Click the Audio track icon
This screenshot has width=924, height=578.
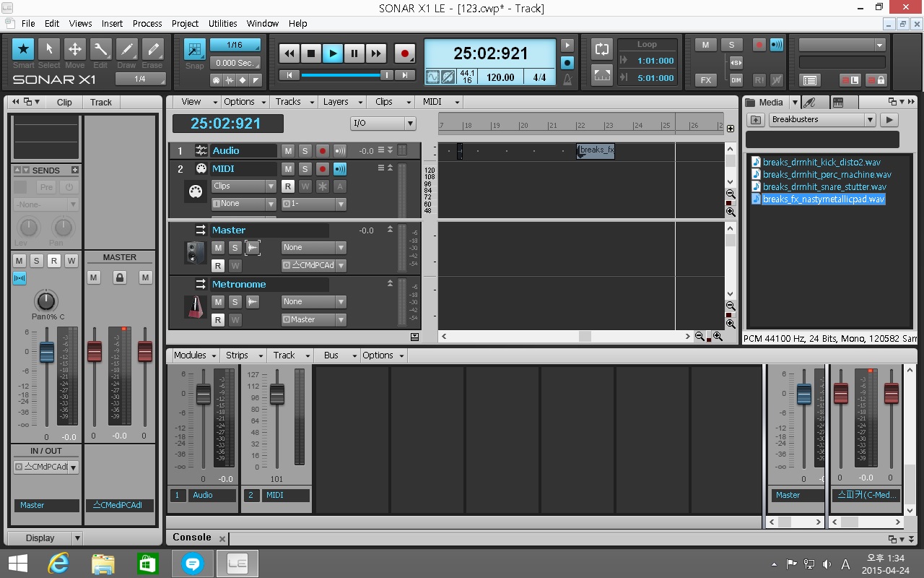tap(201, 151)
